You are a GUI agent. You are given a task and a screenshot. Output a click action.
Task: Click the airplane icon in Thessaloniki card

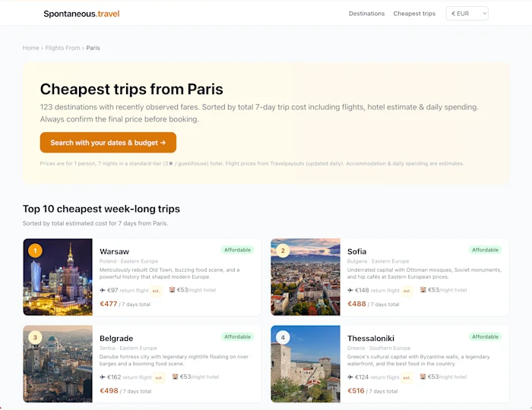point(350,377)
